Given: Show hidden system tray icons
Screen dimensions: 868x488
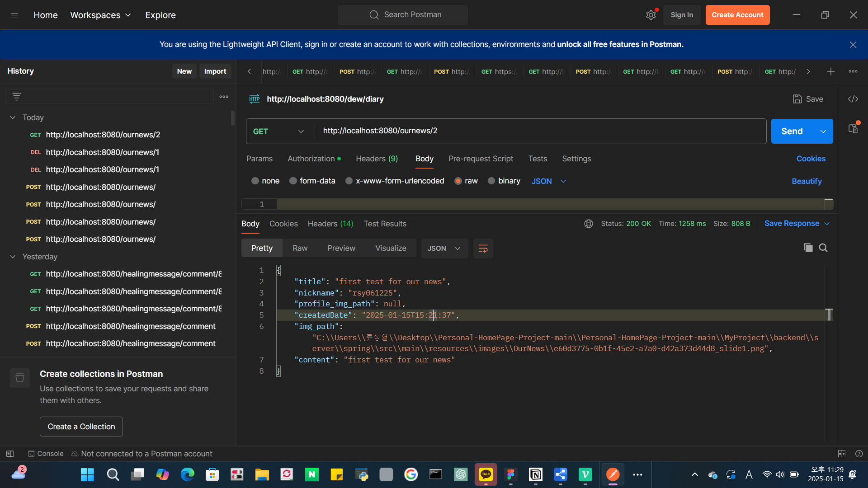Looking at the screenshot, I should tap(695, 474).
